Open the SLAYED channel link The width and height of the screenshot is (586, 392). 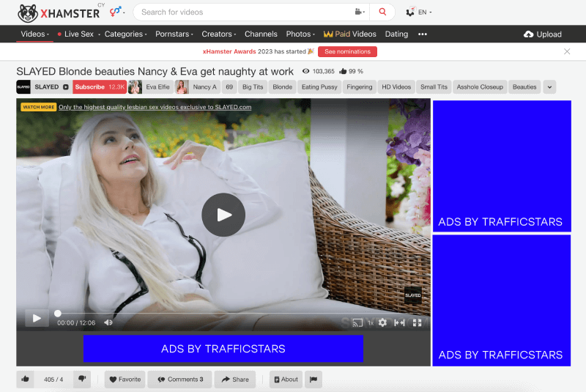(43, 87)
